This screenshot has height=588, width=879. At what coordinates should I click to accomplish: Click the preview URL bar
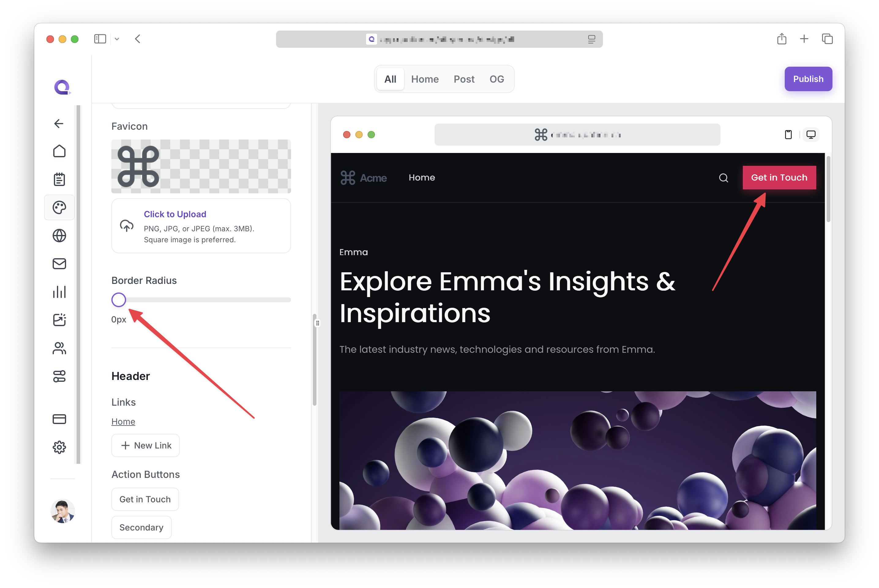(577, 135)
